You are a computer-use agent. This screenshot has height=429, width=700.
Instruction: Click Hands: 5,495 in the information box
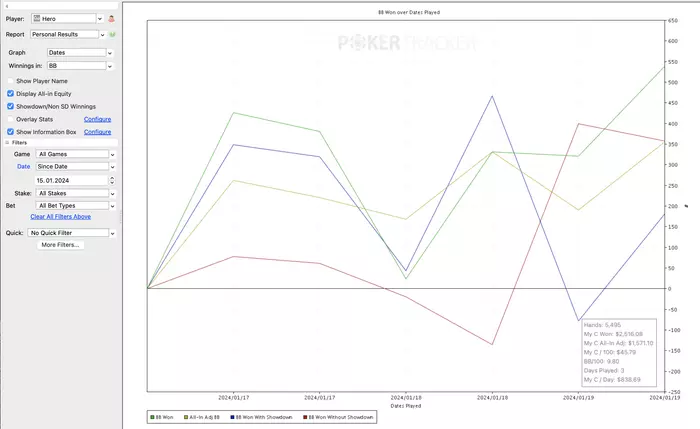pos(602,325)
